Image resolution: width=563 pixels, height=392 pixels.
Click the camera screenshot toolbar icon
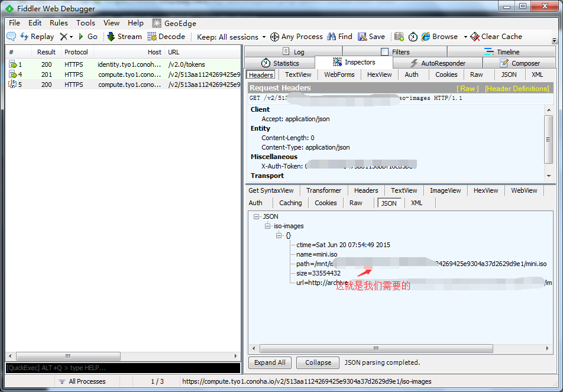[399, 37]
